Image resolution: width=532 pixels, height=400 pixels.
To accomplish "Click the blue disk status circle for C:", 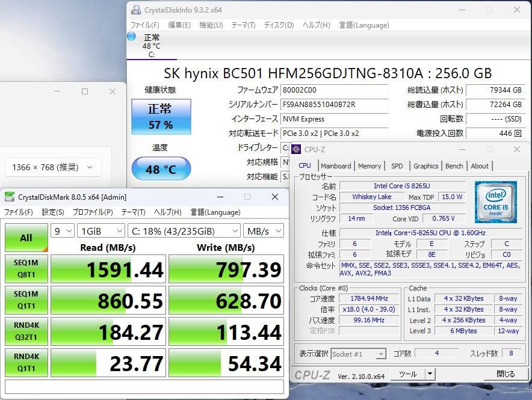I will (x=131, y=36).
